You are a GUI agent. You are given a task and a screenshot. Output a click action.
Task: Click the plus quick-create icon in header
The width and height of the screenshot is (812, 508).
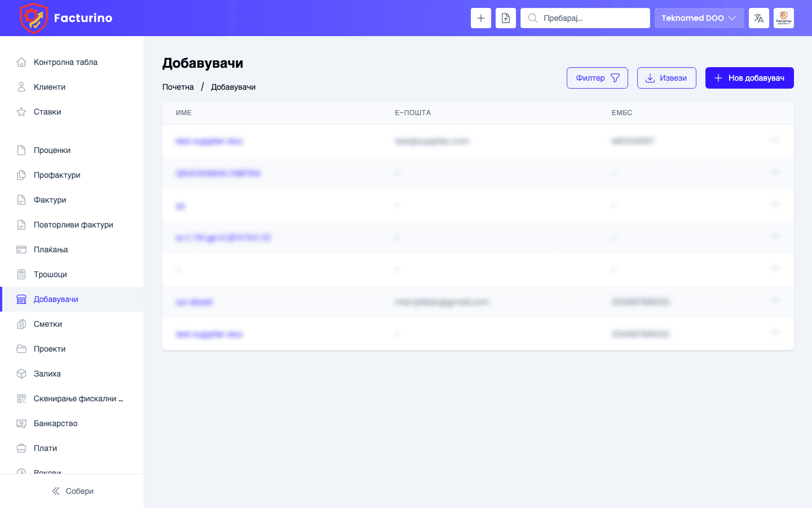(480, 18)
